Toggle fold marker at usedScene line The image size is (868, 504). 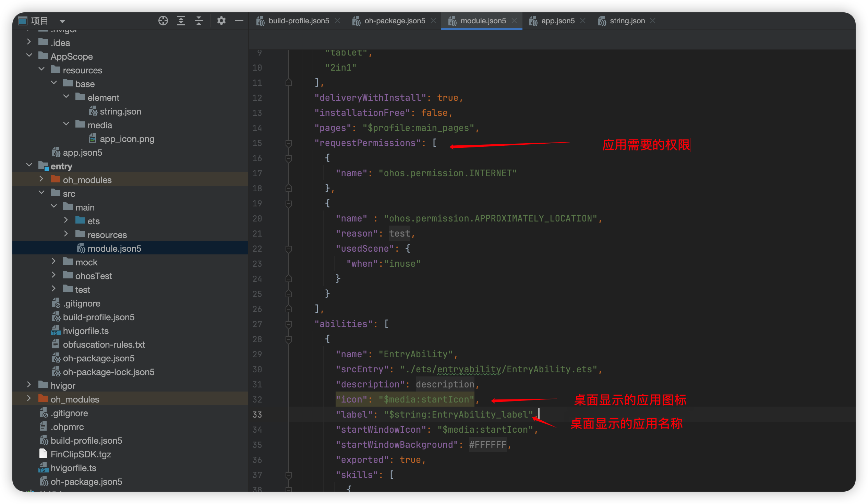(x=289, y=249)
